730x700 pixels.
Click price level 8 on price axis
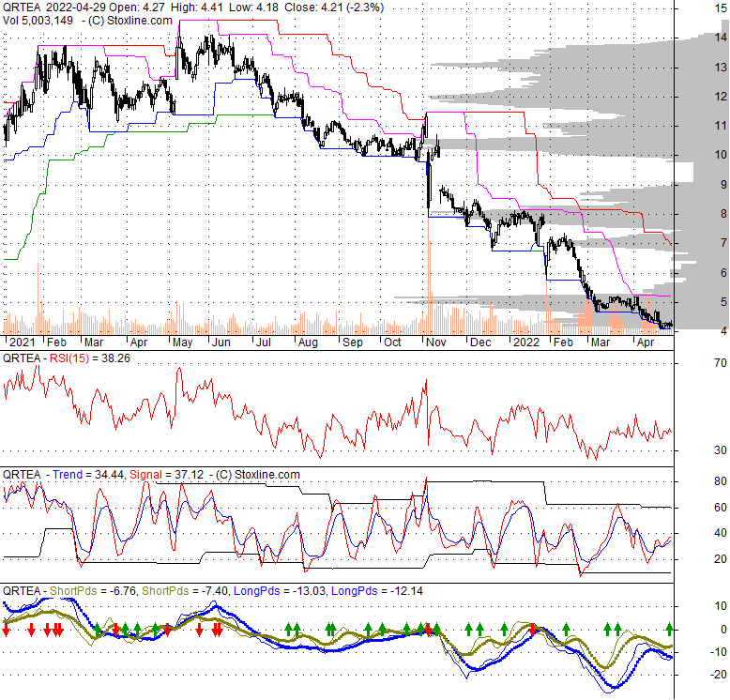(x=723, y=214)
